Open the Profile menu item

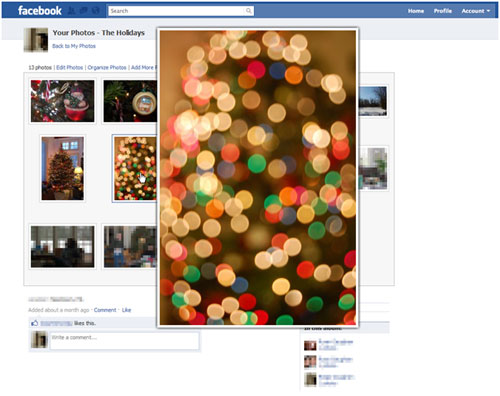coord(443,11)
